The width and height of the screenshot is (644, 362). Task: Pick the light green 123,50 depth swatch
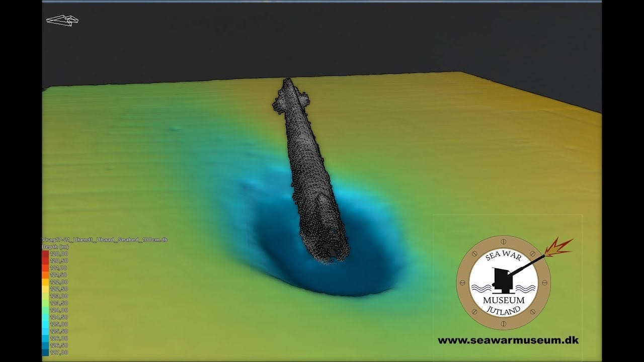point(45,303)
